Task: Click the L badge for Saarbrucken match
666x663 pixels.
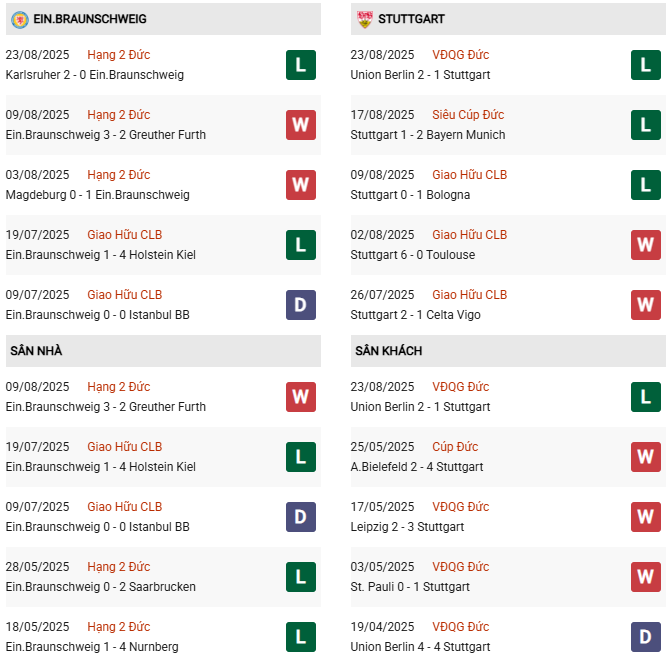Action: pyautogui.click(x=300, y=577)
